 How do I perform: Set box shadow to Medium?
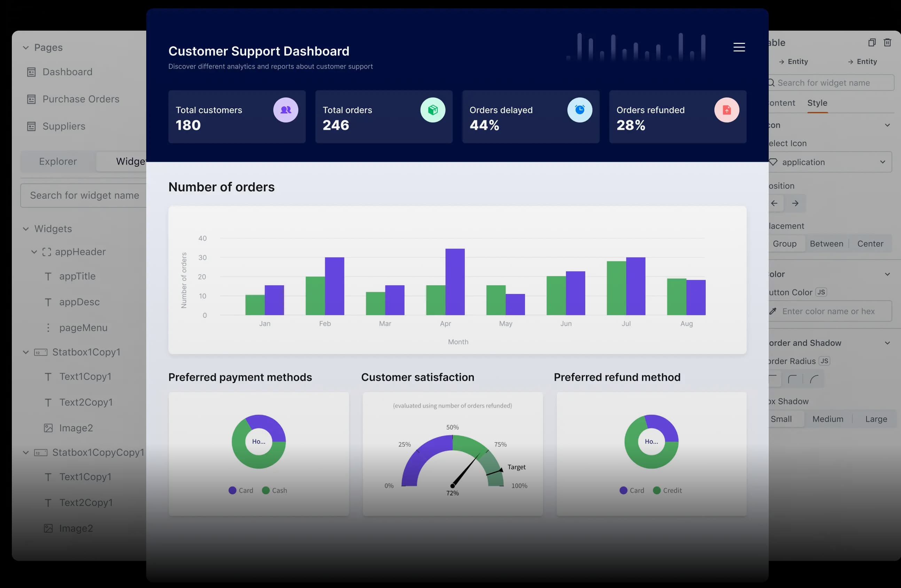coord(828,419)
